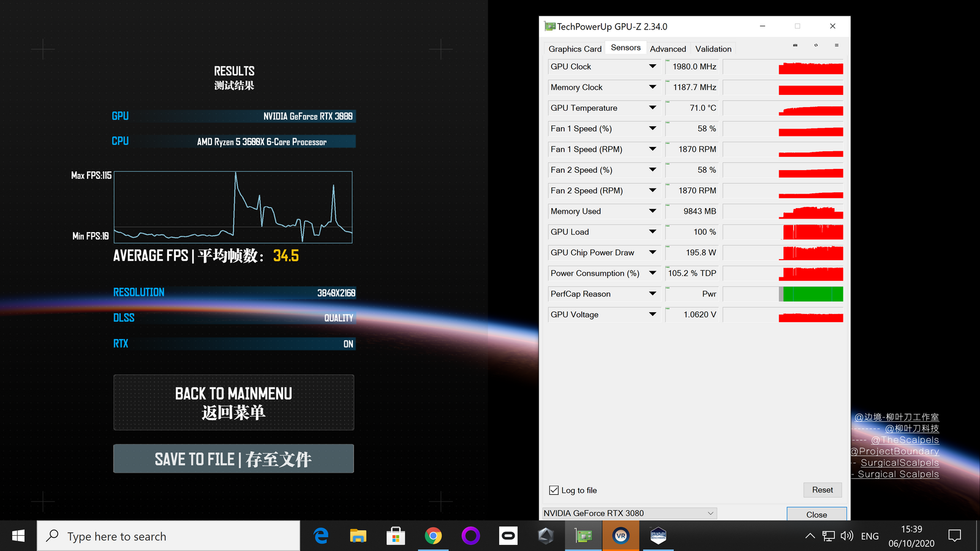
Task: Open Google Chrome from taskbar
Action: (433, 536)
